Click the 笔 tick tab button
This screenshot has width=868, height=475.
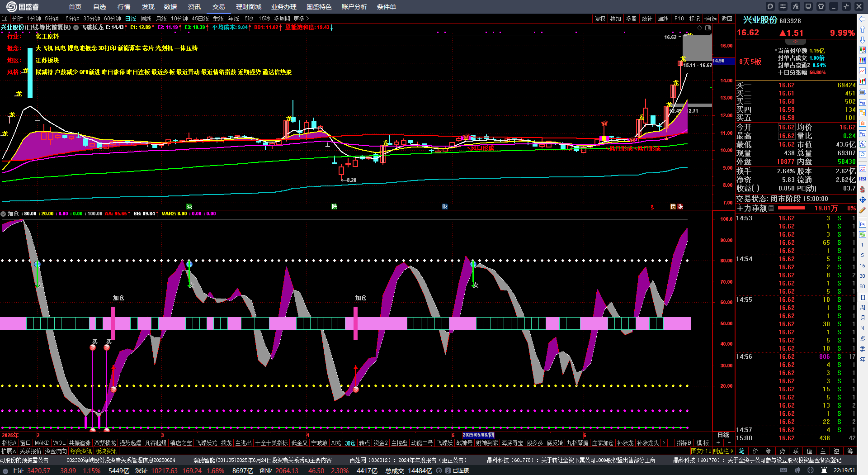pos(741,451)
